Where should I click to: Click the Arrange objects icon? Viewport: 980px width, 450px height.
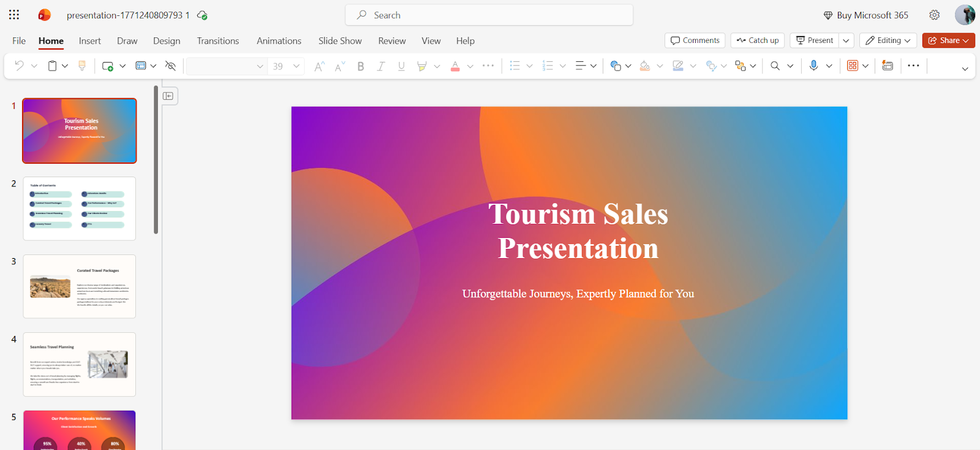741,66
